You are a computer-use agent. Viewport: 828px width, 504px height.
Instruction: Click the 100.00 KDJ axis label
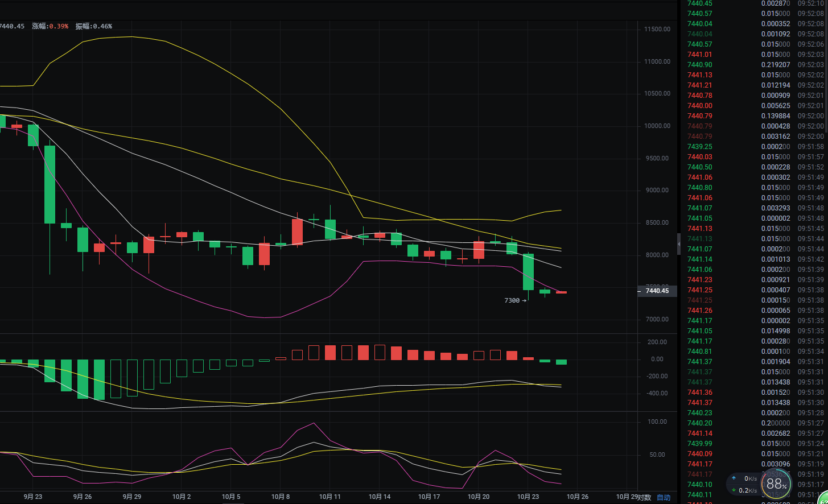[657, 422]
